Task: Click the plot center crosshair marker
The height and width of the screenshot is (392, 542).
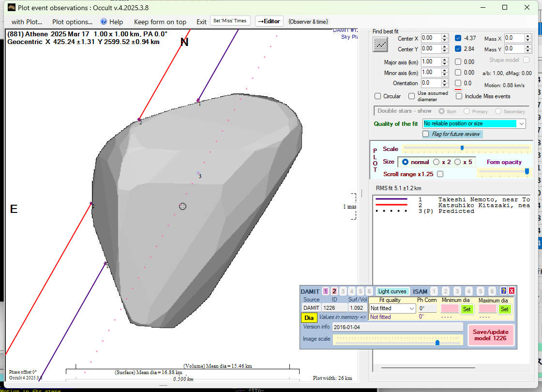Action: [182, 206]
